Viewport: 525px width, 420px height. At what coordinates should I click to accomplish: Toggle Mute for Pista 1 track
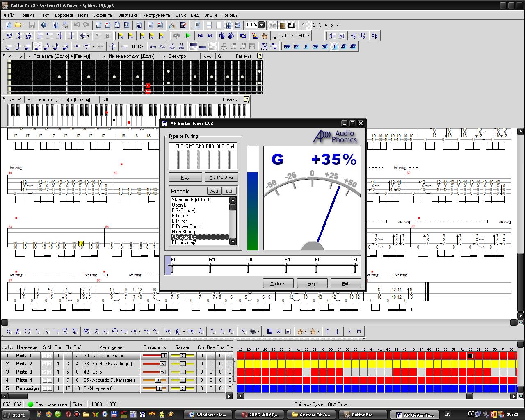tap(50, 356)
